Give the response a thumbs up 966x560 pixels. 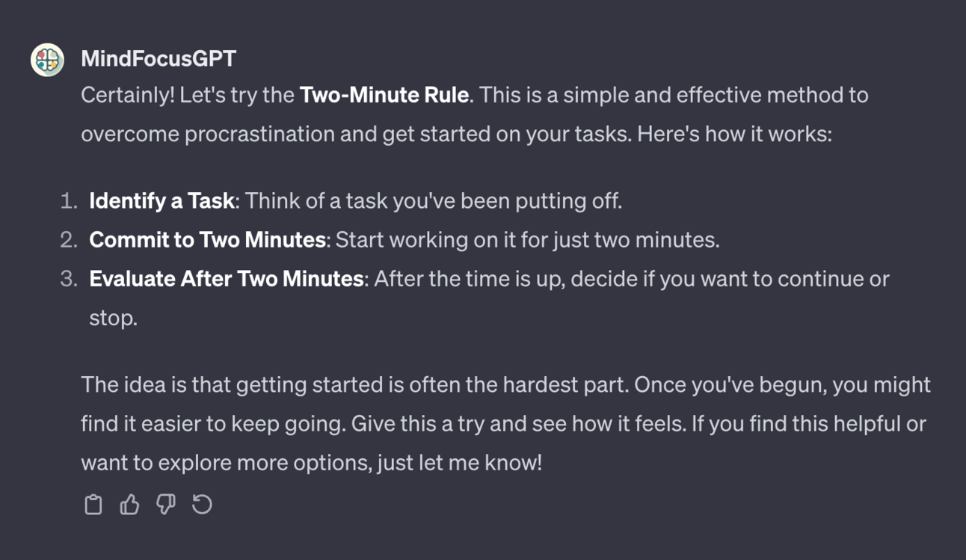coord(129,505)
